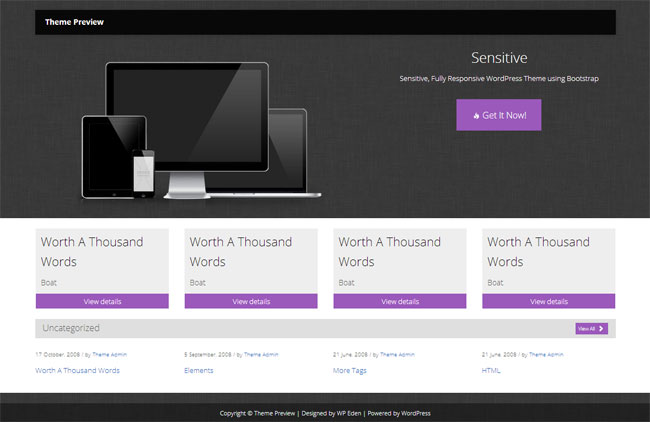Open the WordPress footer link
This screenshot has height=422, width=650.
tap(416, 413)
